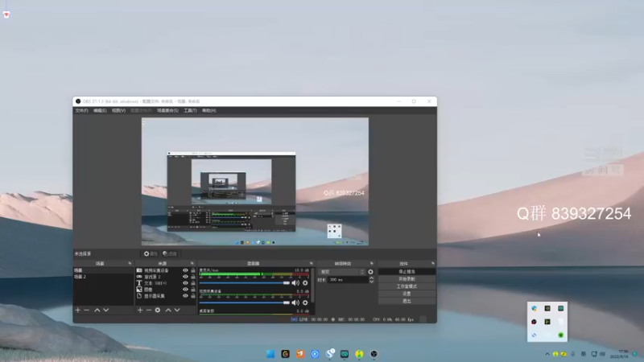Mute the video capture device audio speaker
The width and height of the screenshot is (644, 362).
[295, 302]
